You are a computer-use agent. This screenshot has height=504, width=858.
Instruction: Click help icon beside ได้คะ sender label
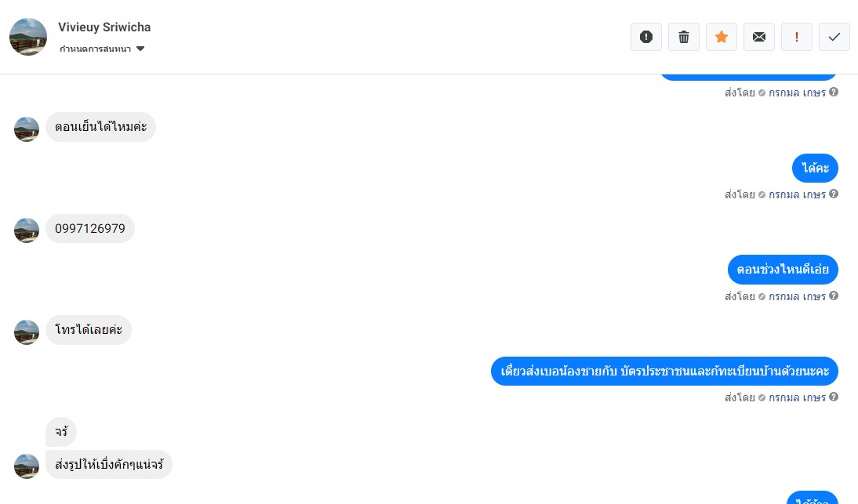834,194
